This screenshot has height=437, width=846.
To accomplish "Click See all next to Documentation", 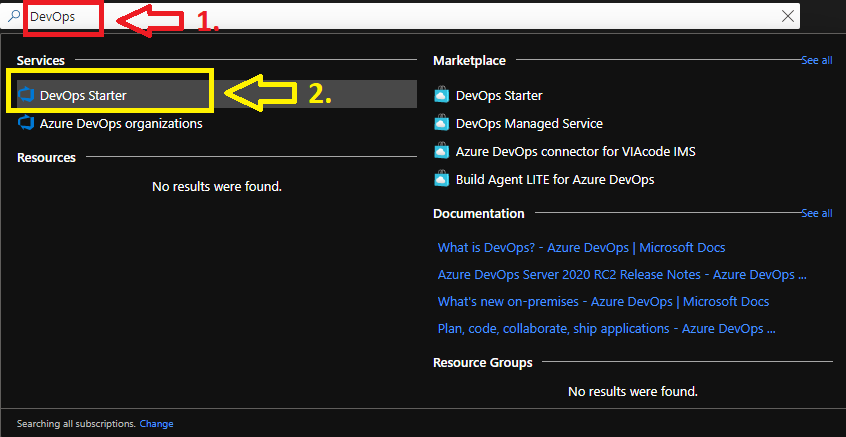I will coord(817,213).
